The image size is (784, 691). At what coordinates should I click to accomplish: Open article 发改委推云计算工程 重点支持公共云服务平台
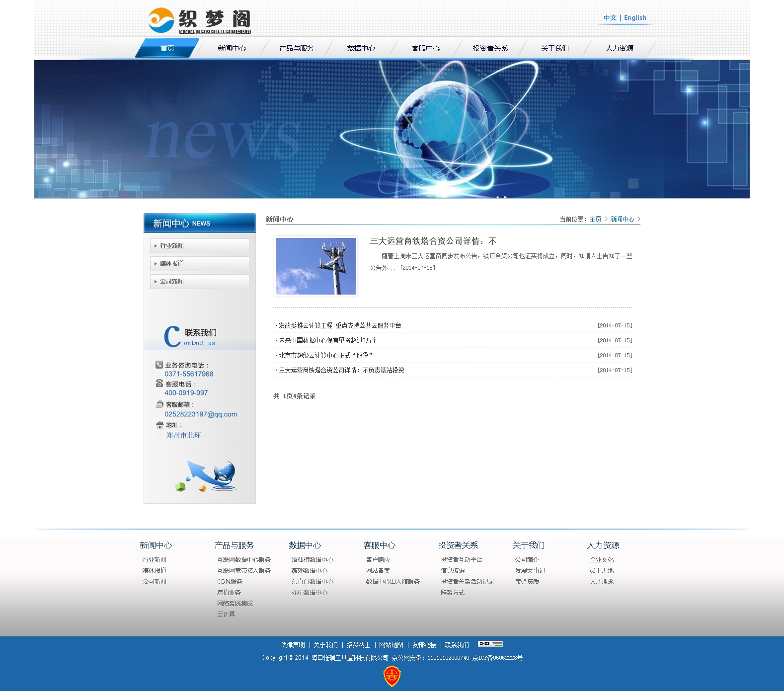(340, 325)
